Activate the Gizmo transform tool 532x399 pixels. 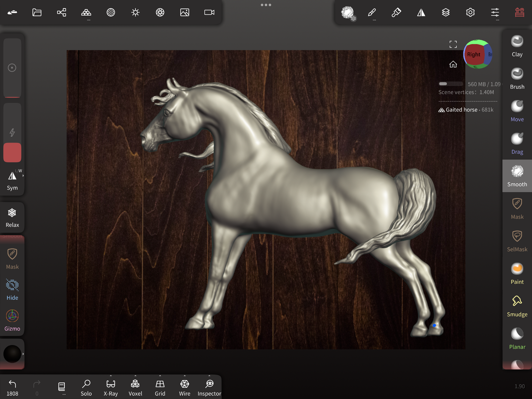click(x=12, y=320)
